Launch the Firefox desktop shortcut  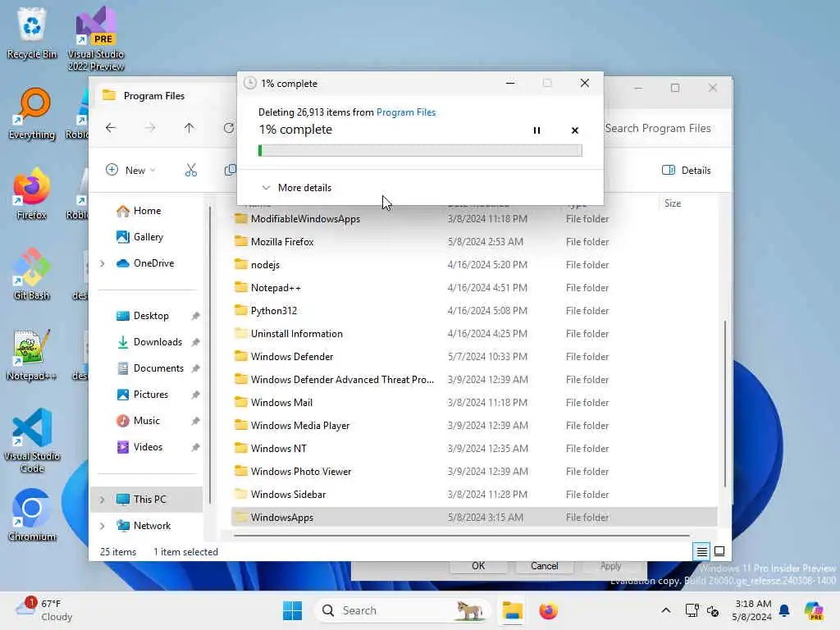coord(32,194)
